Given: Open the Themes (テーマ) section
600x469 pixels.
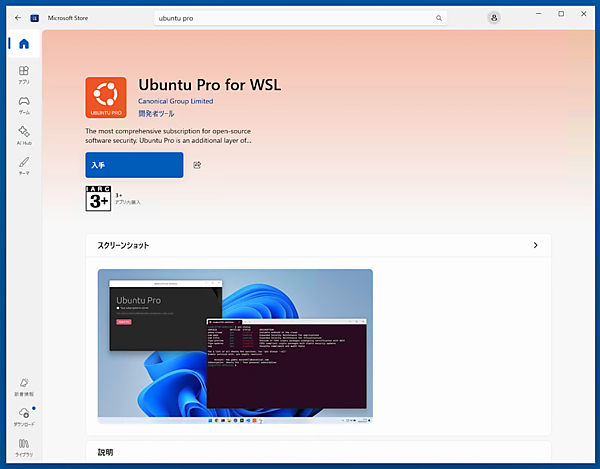Looking at the screenshot, I should [24, 165].
